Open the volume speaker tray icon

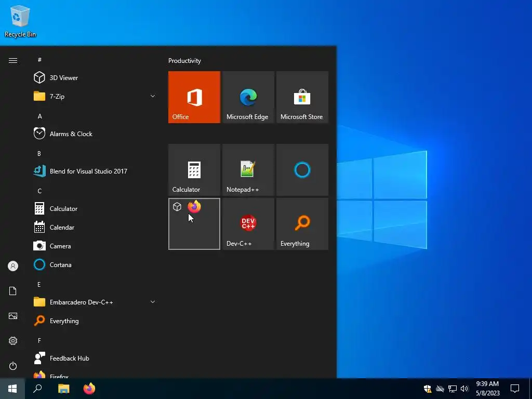pyautogui.click(x=464, y=389)
